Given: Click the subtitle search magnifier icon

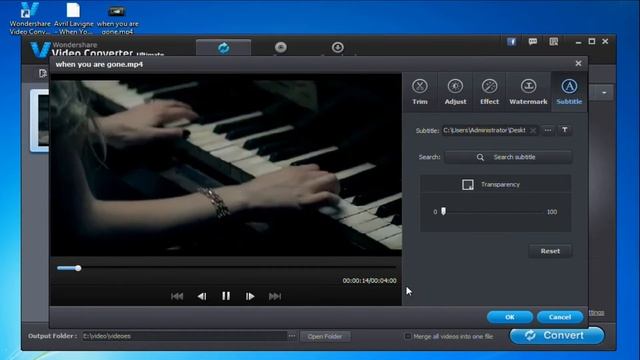Looking at the screenshot, I should pos(480,157).
